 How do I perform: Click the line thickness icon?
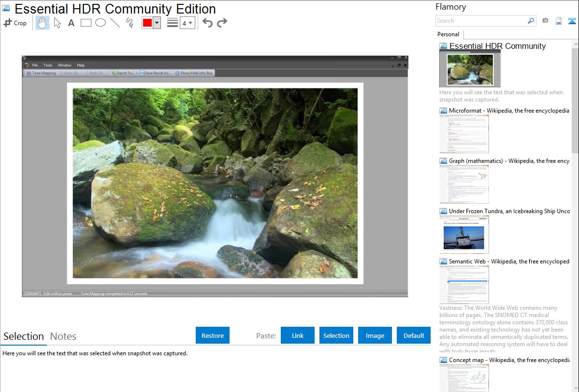point(172,23)
